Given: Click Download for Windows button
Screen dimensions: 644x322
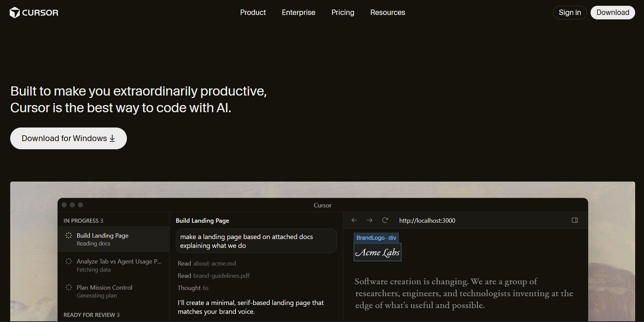Looking at the screenshot, I should point(68,138).
